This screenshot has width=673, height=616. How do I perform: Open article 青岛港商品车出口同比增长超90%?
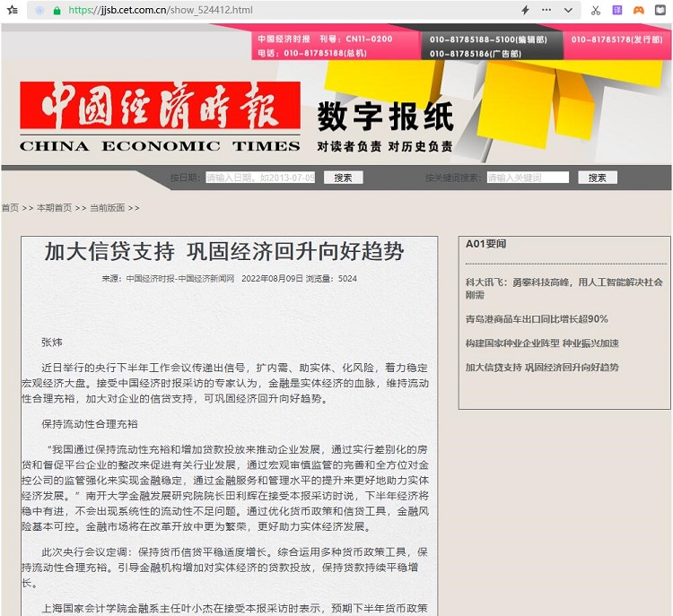pyautogui.click(x=536, y=319)
